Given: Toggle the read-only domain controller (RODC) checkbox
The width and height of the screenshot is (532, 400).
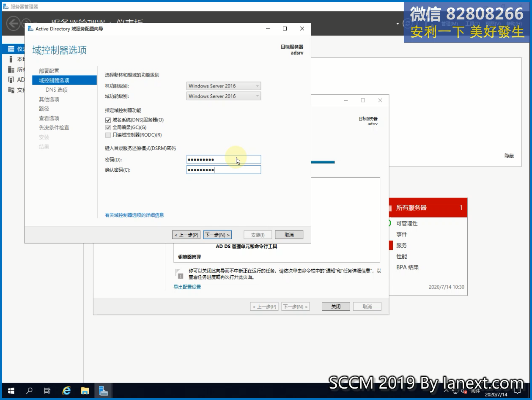Looking at the screenshot, I should pos(108,135).
